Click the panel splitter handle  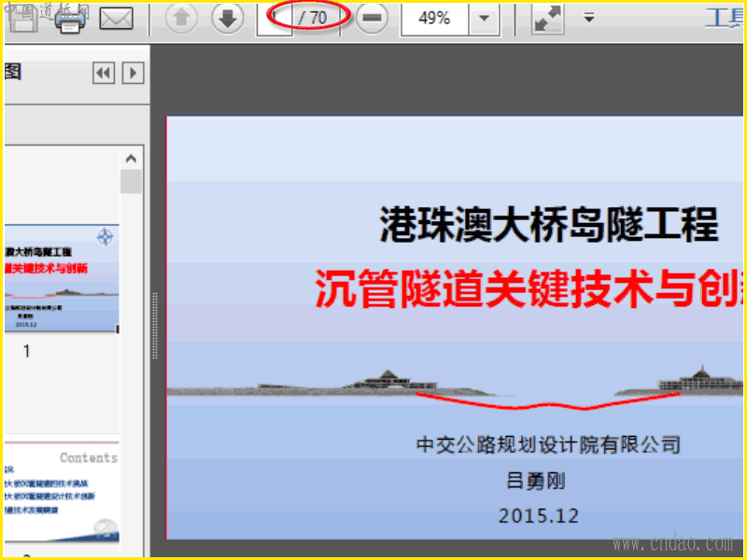pos(154,326)
